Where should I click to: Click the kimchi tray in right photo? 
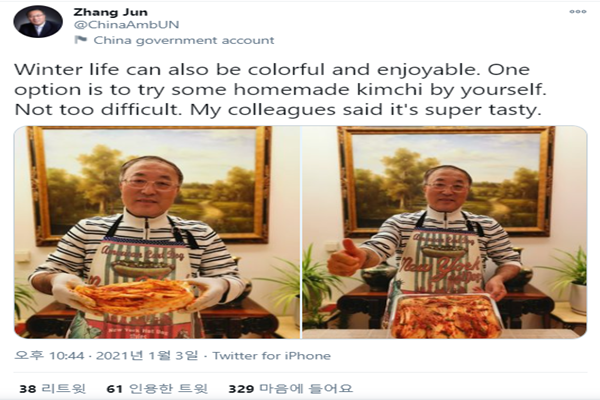(446, 316)
